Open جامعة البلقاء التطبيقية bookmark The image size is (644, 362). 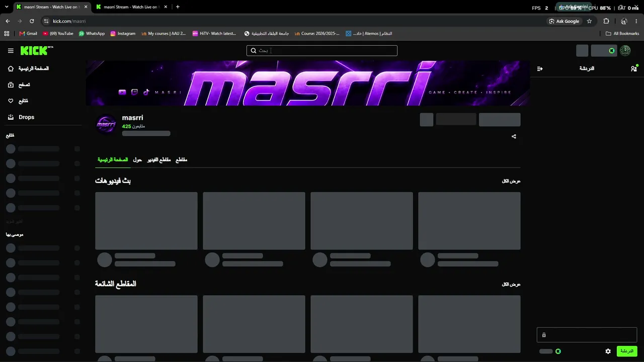click(x=267, y=34)
